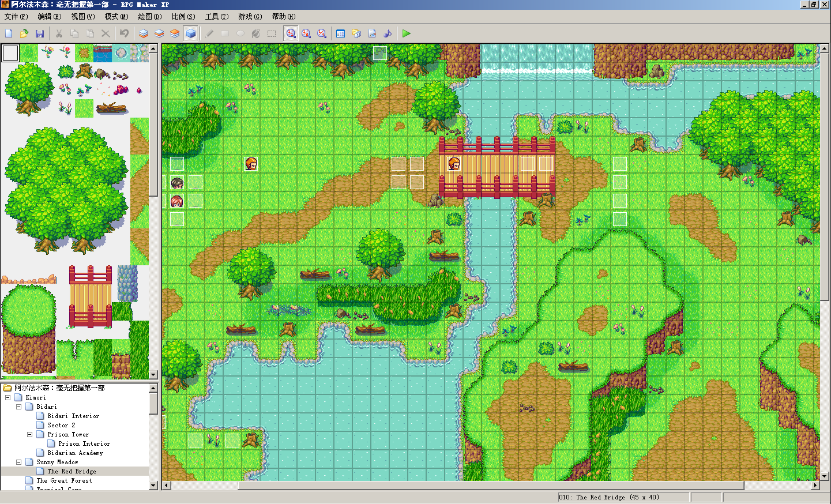This screenshot has height=504, width=831.
Task: Open the 文件(F) menu
Action: (16, 17)
